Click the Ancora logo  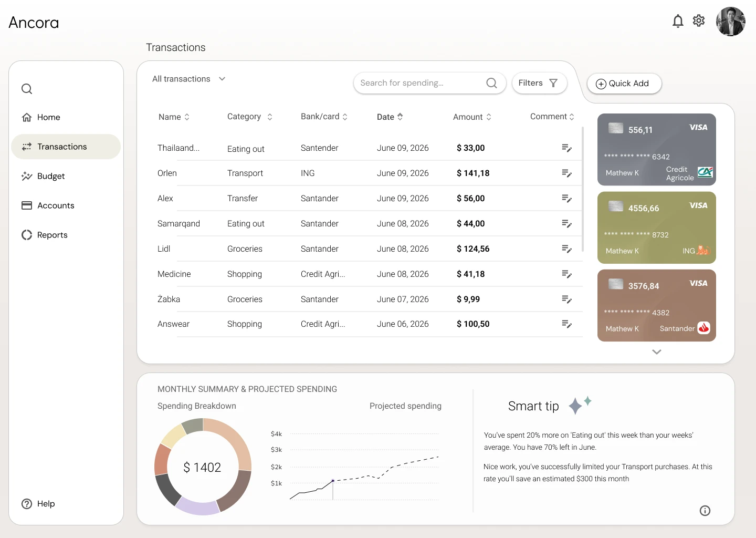34,23
